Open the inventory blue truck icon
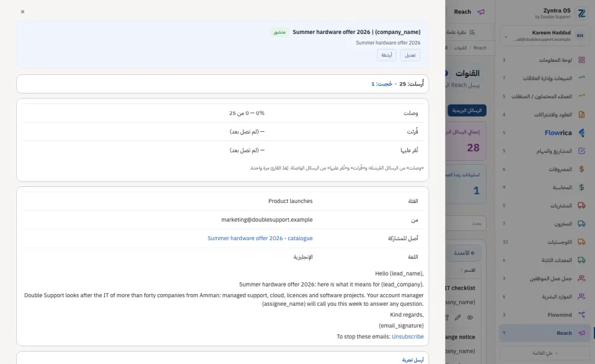Viewport: 595px width, 364px height. (x=581, y=223)
